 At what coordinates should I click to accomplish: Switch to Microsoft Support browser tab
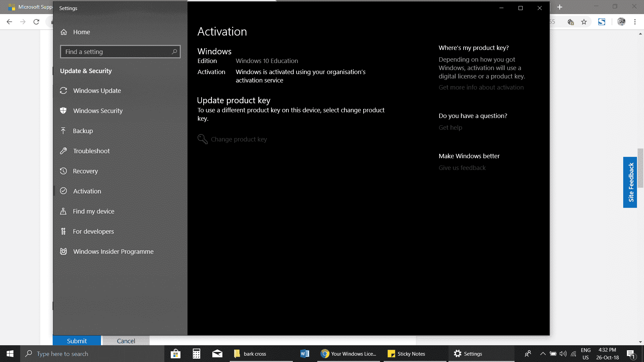30,7
